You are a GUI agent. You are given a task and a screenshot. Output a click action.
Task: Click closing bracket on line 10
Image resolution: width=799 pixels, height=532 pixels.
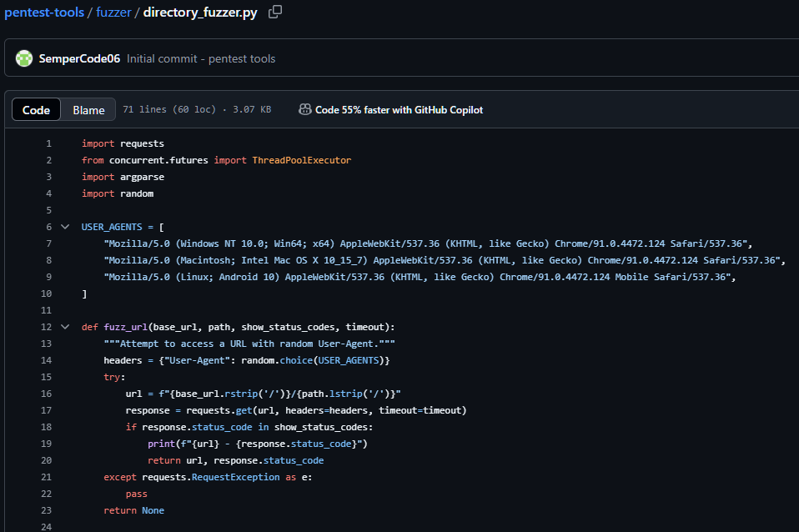tap(84, 294)
